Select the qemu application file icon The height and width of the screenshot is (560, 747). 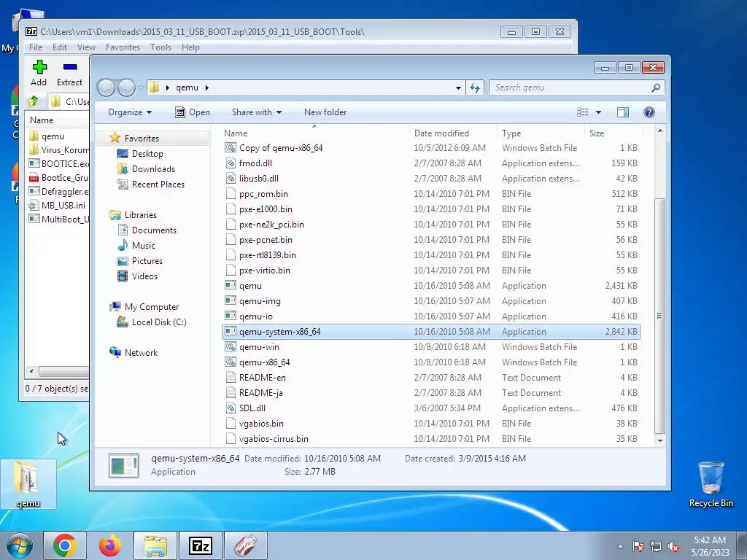[231, 286]
